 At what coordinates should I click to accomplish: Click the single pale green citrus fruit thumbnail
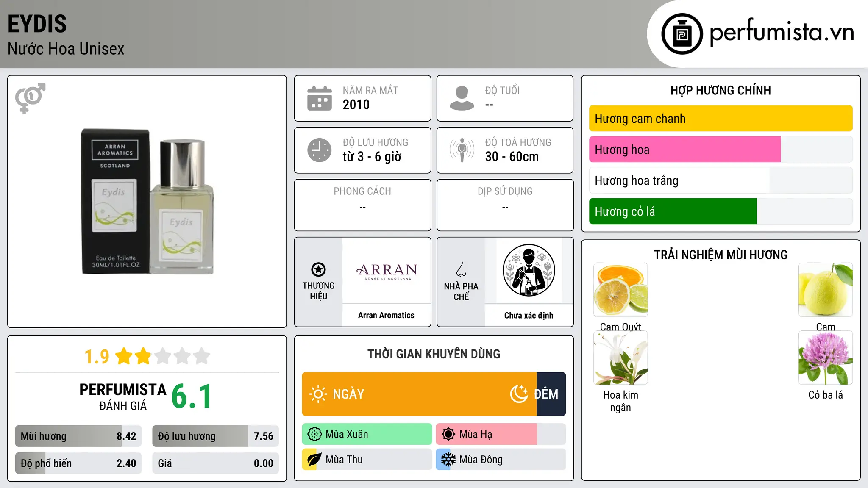click(826, 290)
